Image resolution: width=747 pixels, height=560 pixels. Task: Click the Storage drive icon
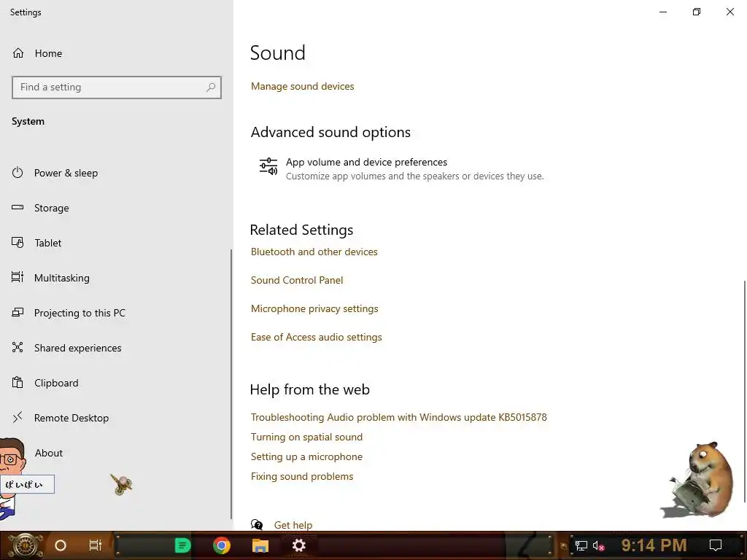[x=18, y=207]
